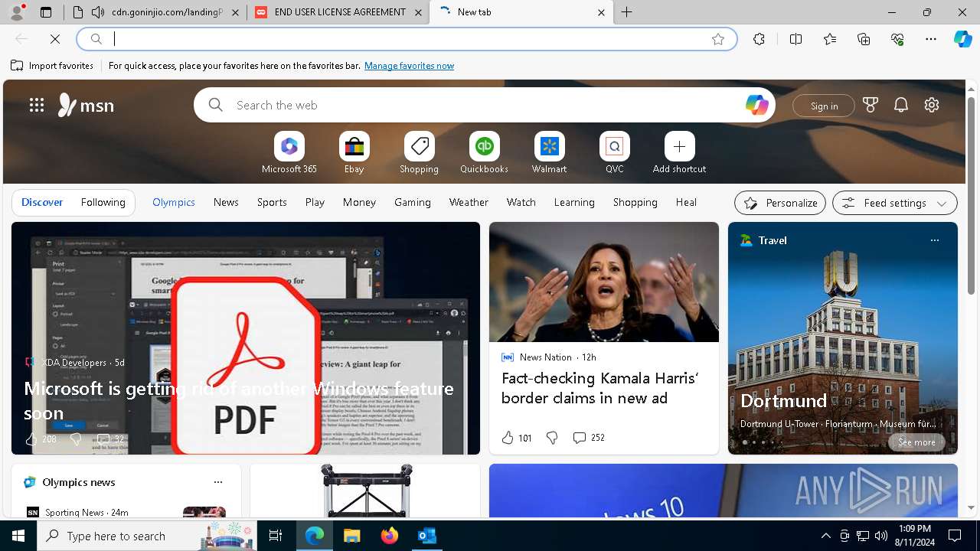Select the Learning feed category
Screen dimensions: 980x551
(574, 202)
